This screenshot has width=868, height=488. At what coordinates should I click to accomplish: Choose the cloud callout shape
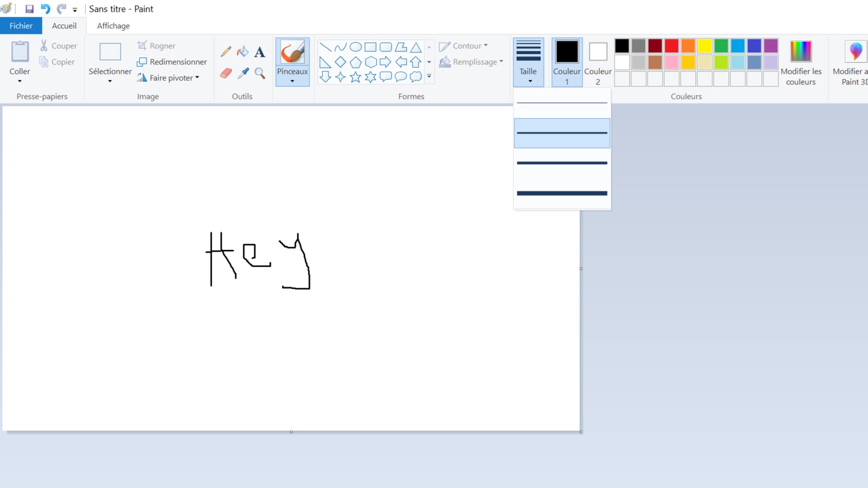416,77
